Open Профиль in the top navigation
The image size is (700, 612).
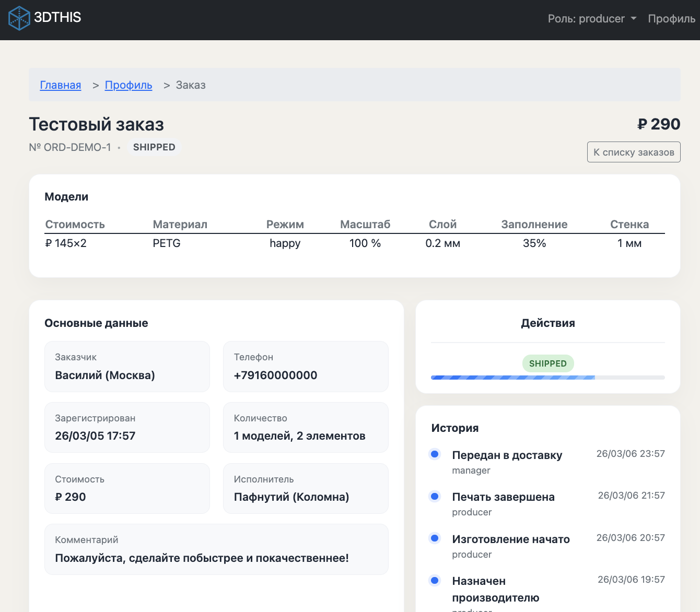tap(671, 19)
